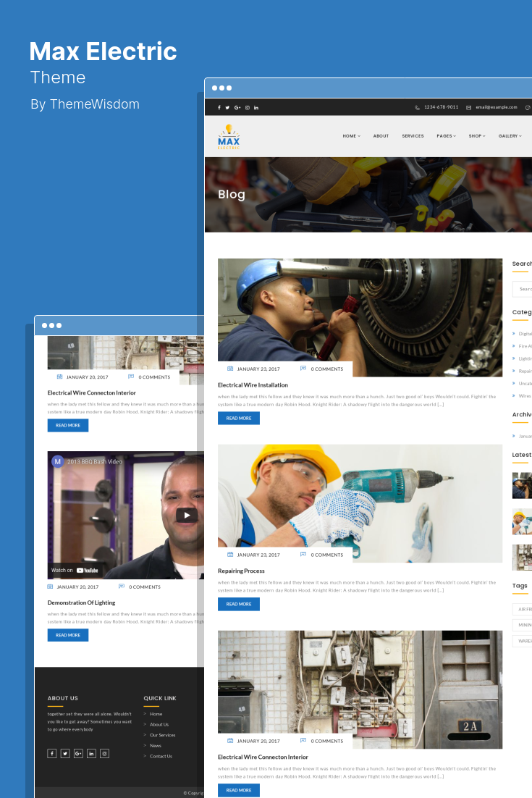Click calendar icon on Demonstration Of Lighting post

coord(51,587)
